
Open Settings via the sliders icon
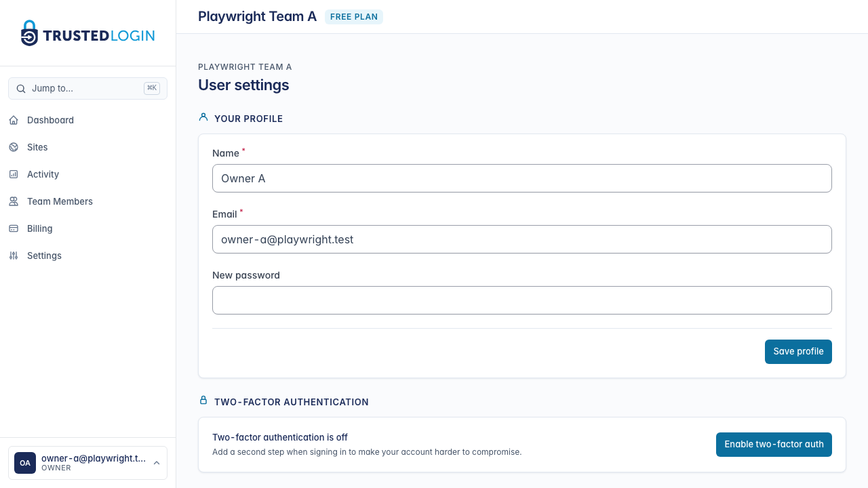[x=14, y=256]
